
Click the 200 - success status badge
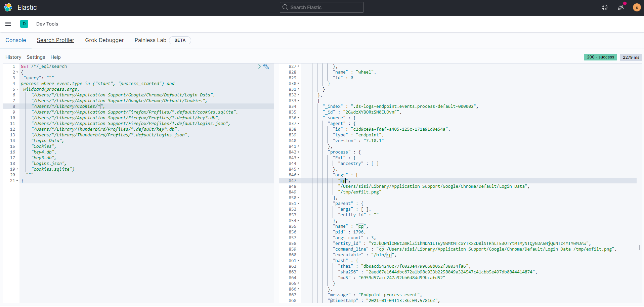click(600, 57)
